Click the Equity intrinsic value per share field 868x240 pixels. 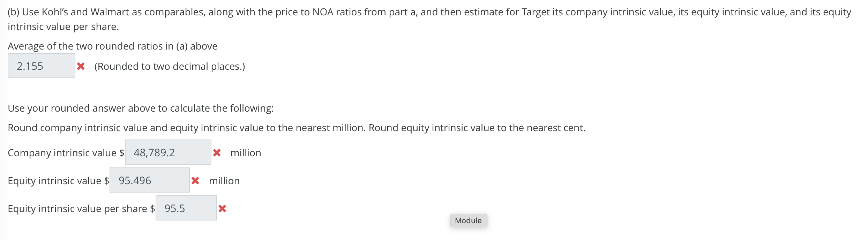pos(186,208)
